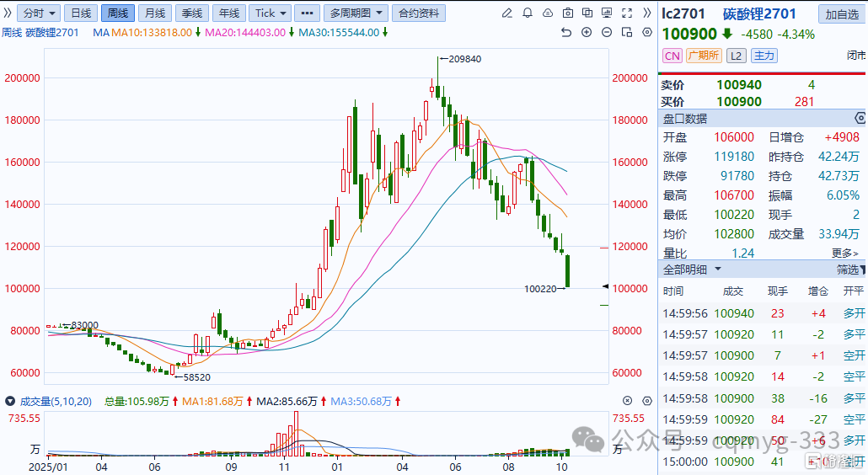Close the volume indicator panel

pyautogui.click(x=627, y=400)
